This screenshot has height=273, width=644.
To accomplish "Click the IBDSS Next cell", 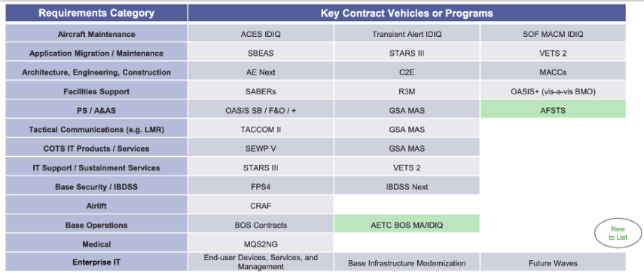I will [407, 187].
